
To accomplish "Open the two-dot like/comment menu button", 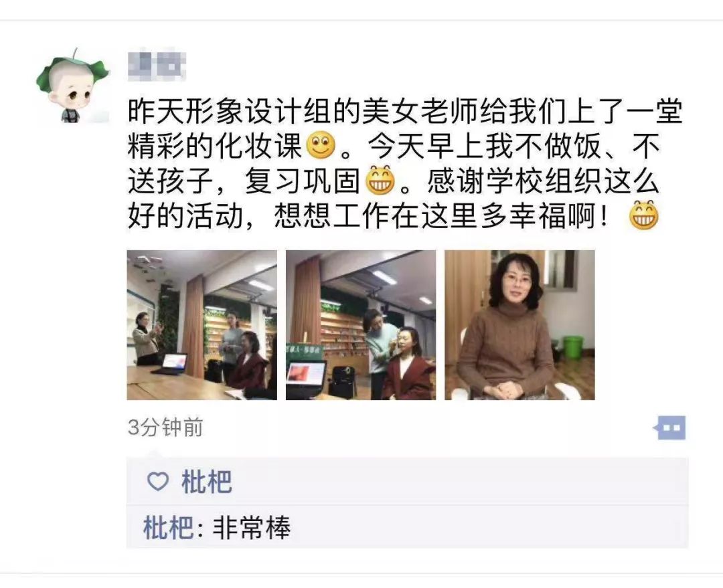I will [669, 427].
